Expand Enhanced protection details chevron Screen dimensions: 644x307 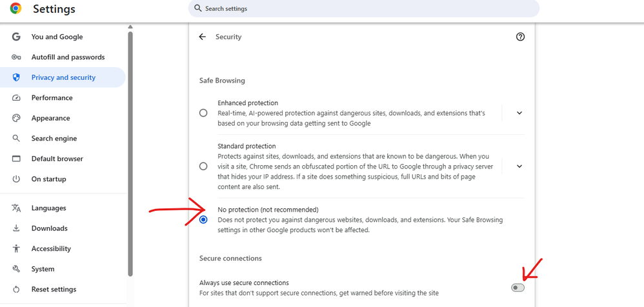coord(519,113)
